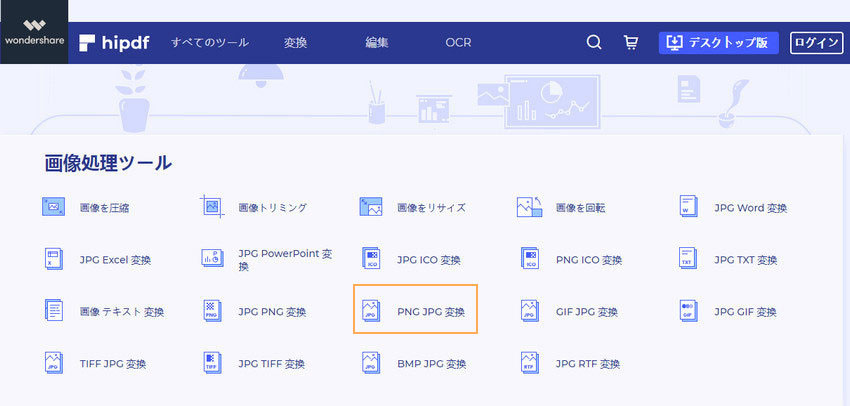Image resolution: width=850 pixels, height=406 pixels.
Task: Open the 画像トリミング link
Action: click(x=273, y=208)
